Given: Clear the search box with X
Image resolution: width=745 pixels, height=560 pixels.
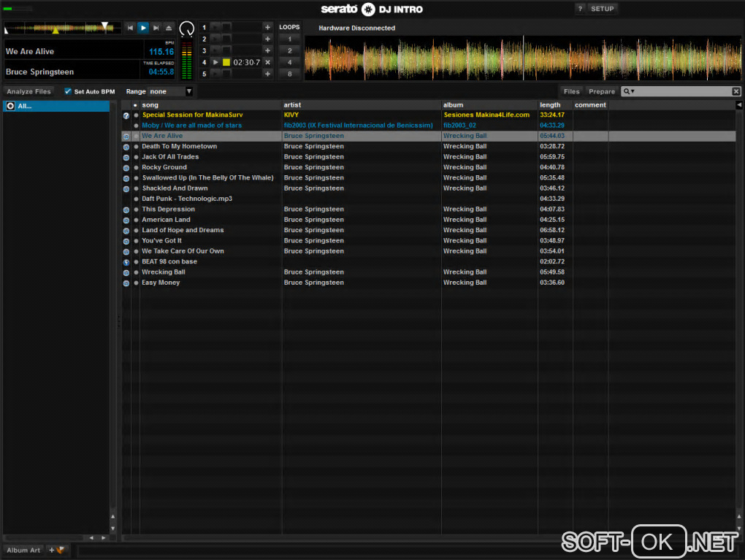Looking at the screenshot, I should click(736, 91).
